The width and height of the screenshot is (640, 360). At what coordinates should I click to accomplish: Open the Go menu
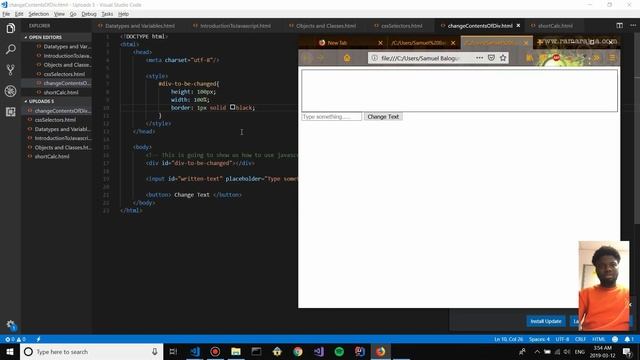point(73,14)
